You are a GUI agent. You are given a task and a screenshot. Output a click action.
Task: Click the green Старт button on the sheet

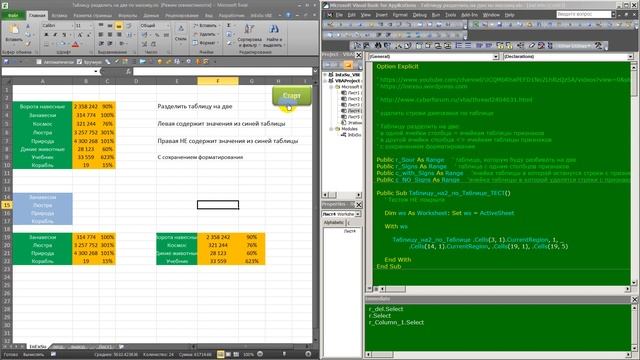(x=291, y=96)
